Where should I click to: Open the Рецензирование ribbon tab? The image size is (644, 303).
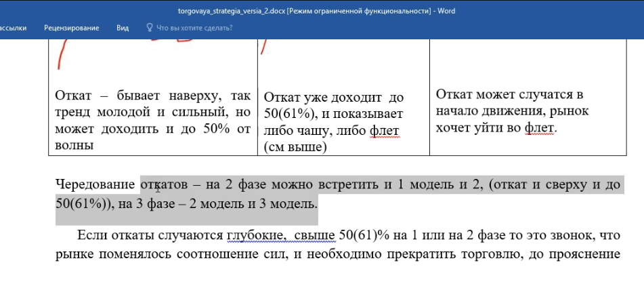coord(72,28)
